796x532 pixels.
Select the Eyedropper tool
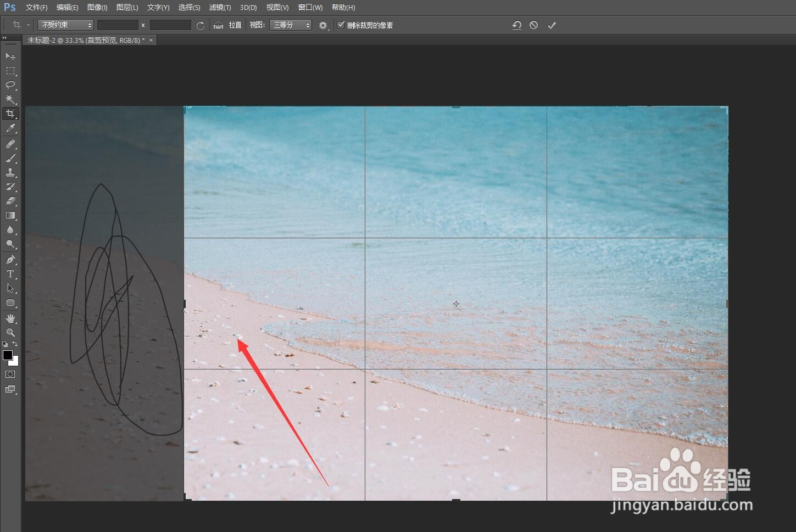(x=10, y=128)
